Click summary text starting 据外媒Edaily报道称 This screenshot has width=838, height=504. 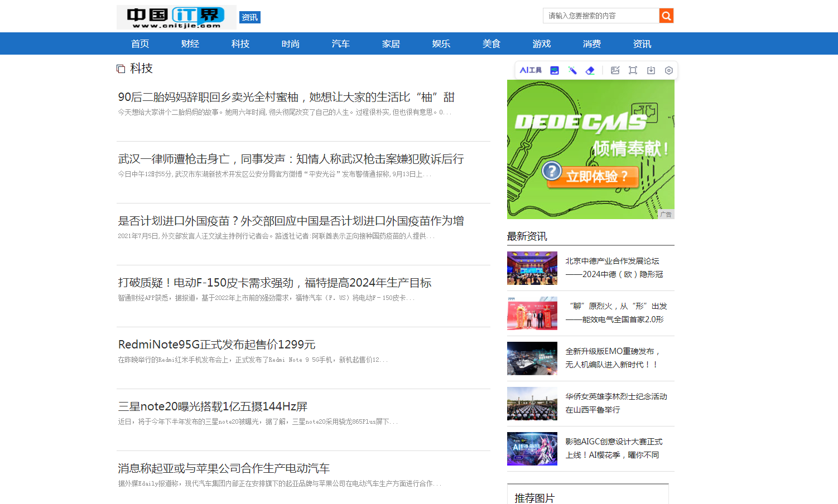(280, 483)
